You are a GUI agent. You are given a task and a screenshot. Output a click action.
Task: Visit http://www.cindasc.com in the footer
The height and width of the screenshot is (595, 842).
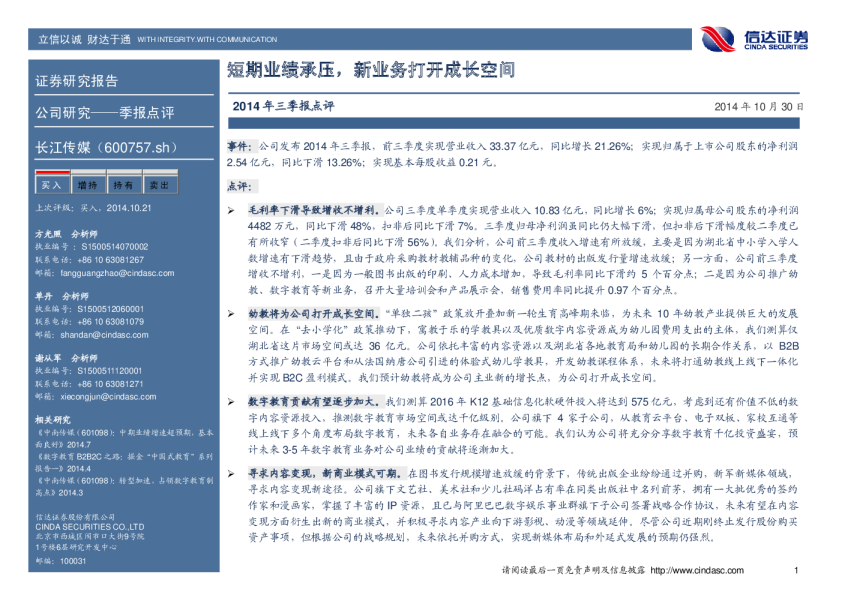click(691, 570)
